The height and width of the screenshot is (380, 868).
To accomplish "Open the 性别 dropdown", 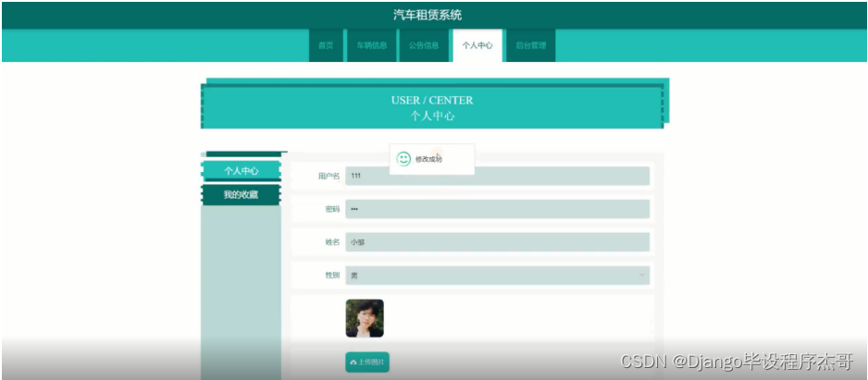I will coord(497,276).
